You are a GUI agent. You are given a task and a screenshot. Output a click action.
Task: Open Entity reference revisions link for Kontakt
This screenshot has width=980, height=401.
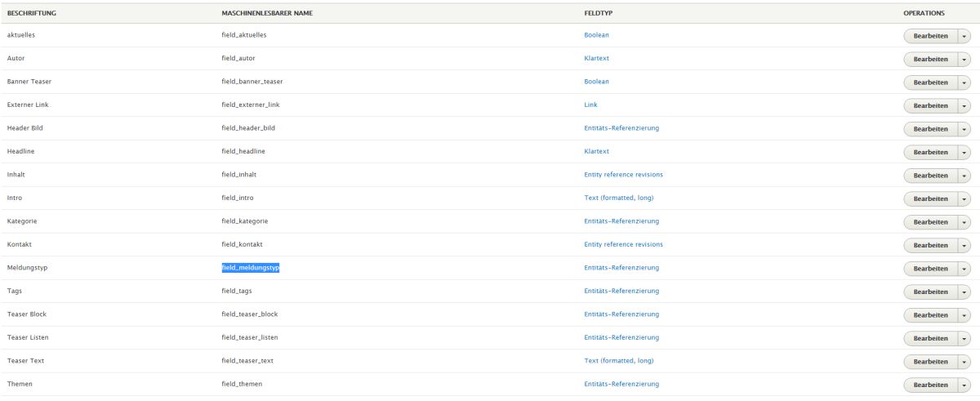[623, 244]
